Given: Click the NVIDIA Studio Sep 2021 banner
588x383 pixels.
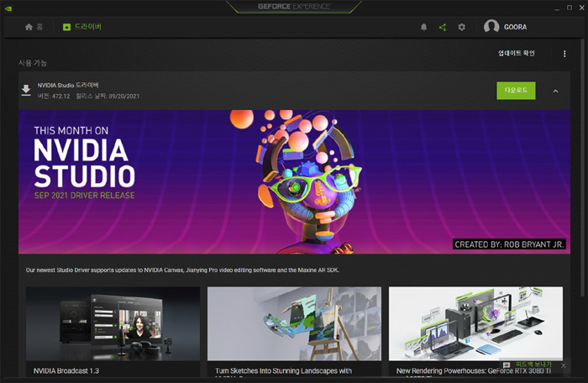Looking at the screenshot, I should pyautogui.click(x=294, y=181).
